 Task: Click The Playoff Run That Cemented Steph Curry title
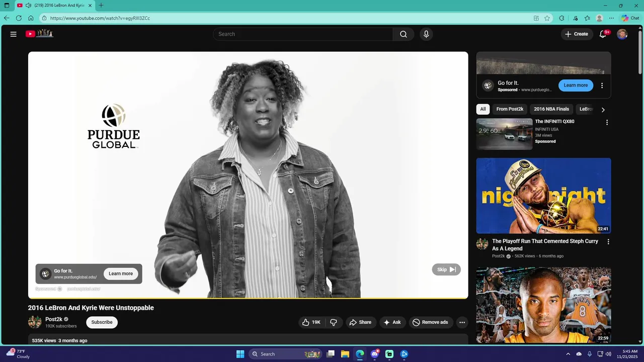click(545, 245)
